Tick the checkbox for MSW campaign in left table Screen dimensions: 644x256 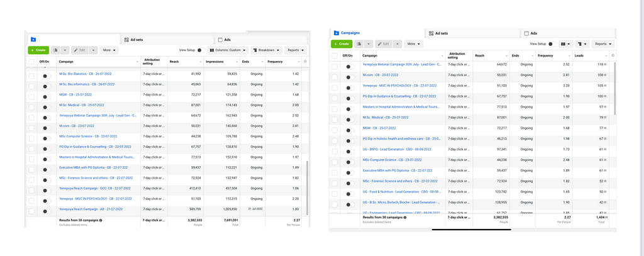32,94
